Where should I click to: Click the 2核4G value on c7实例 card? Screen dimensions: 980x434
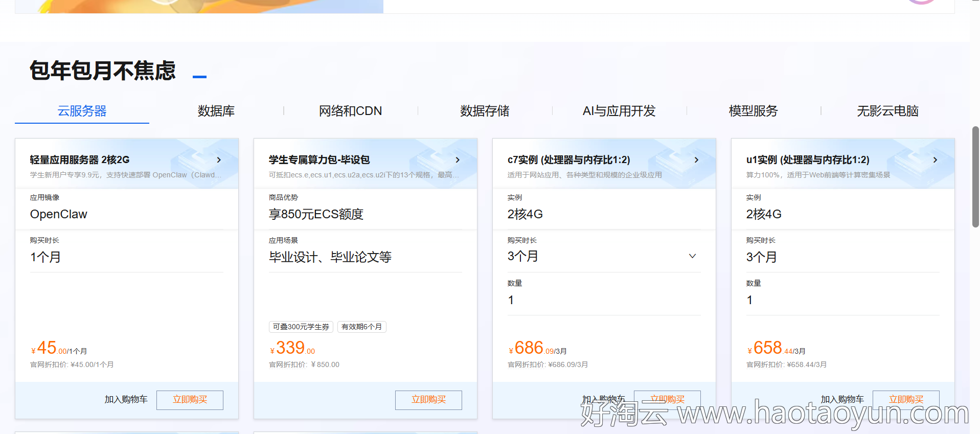click(x=525, y=214)
